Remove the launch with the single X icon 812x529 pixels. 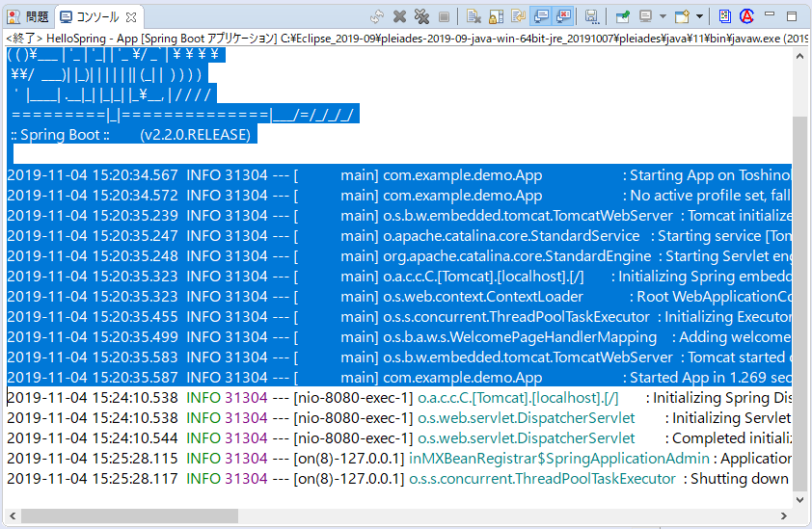coord(399,16)
